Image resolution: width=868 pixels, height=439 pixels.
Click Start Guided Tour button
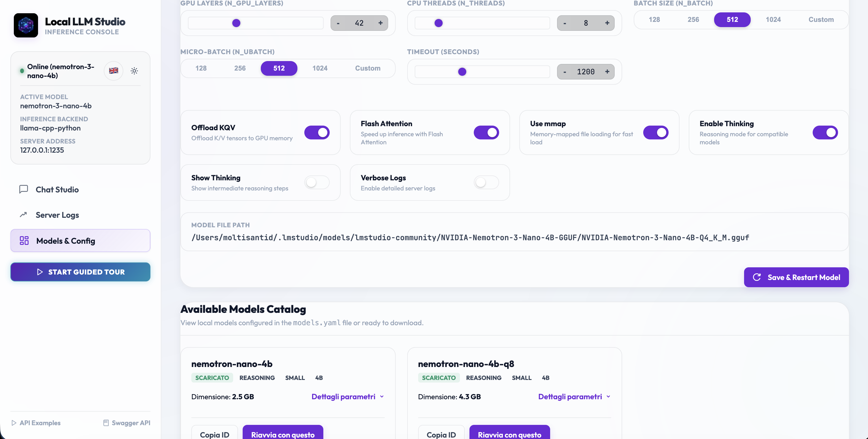tap(80, 272)
